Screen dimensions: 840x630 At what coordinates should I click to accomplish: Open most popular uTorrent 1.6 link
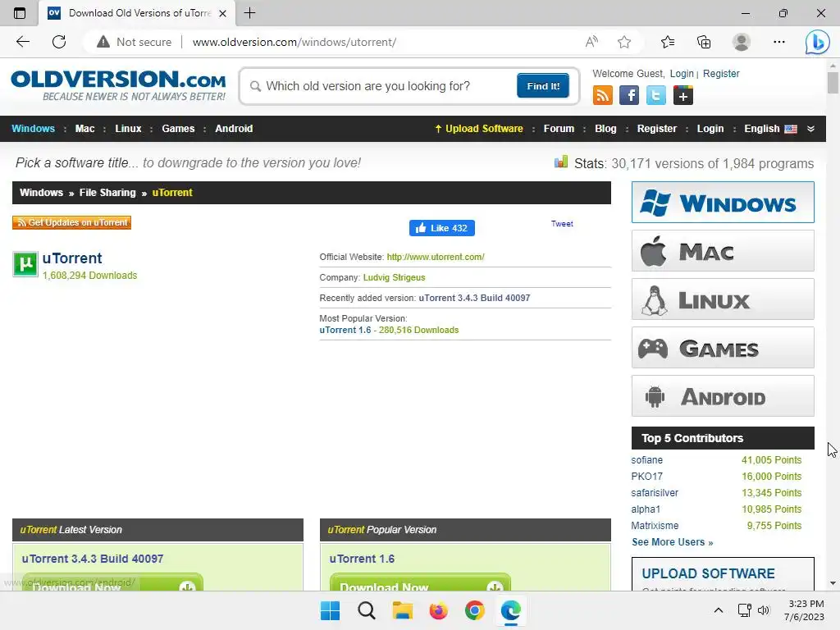345,330
